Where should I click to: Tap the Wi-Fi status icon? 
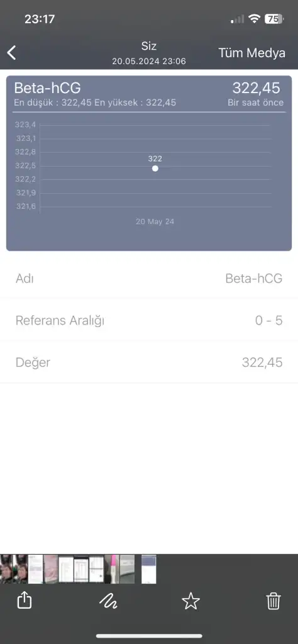(255, 18)
